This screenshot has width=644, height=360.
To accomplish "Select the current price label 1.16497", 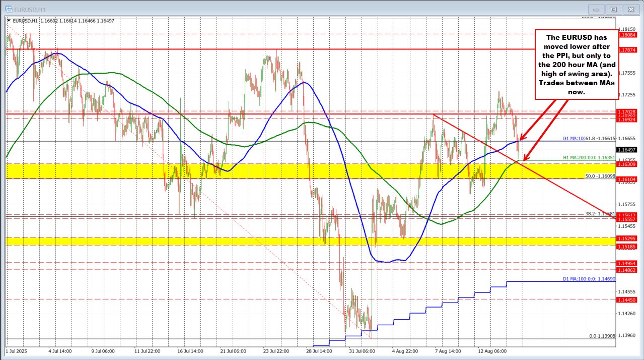I will (x=627, y=150).
